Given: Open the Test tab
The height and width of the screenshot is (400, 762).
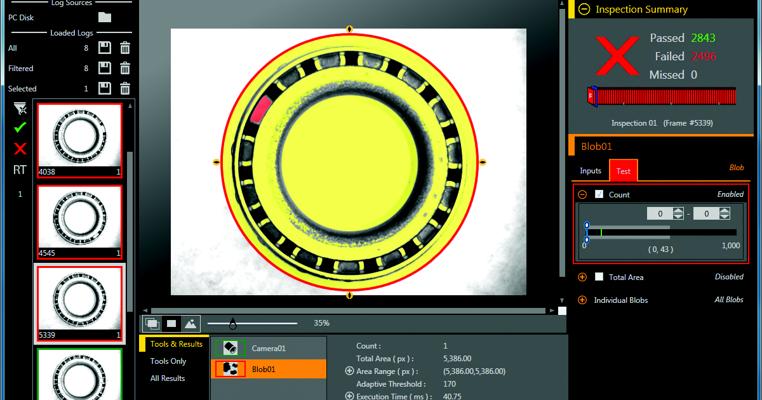Looking at the screenshot, I should (623, 171).
